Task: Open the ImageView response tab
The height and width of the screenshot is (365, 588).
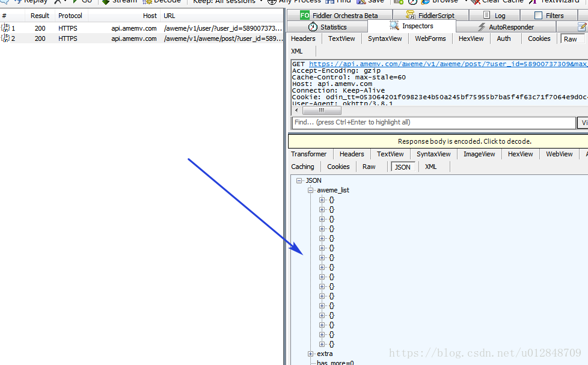Action: coord(479,154)
